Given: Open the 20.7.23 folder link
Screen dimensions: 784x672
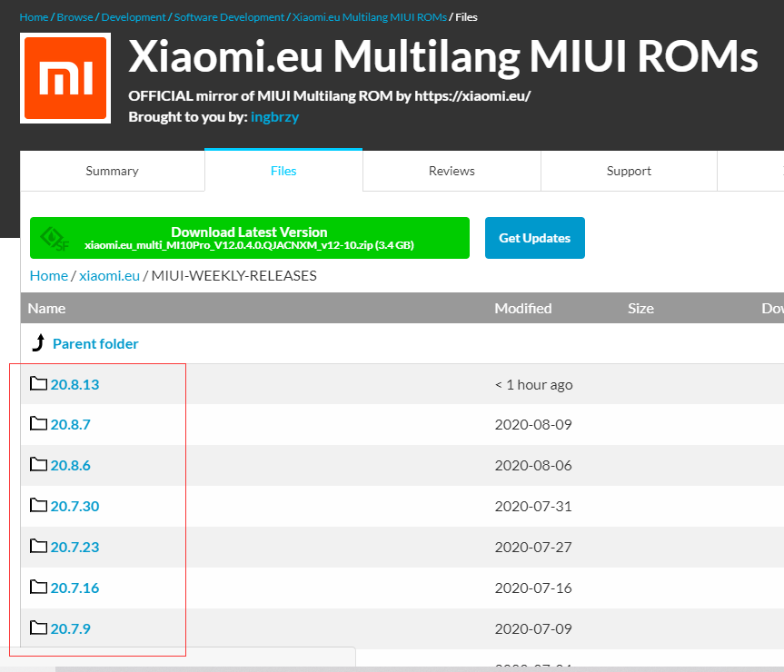Looking at the screenshot, I should [x=75, y=547].
